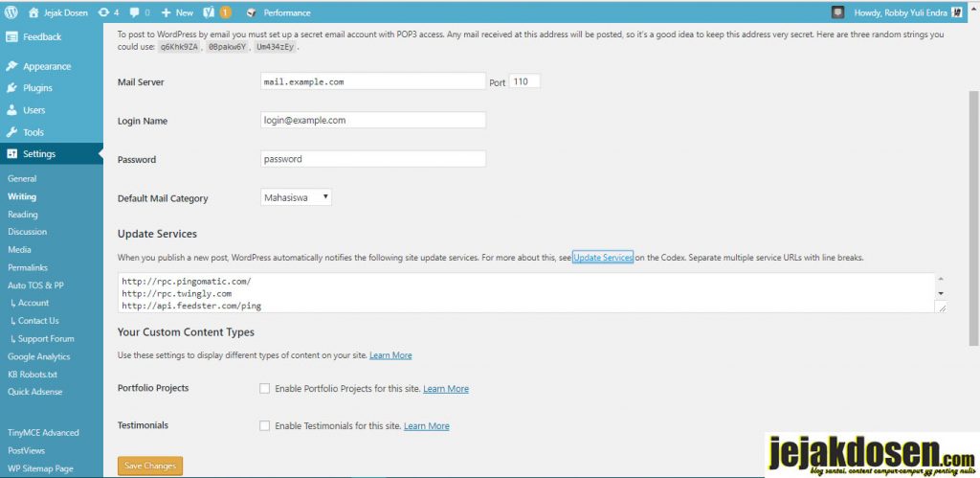Click the page vertical scrollbar
Viewport: 980px width, 478px height.
click(x=973, y=217)
